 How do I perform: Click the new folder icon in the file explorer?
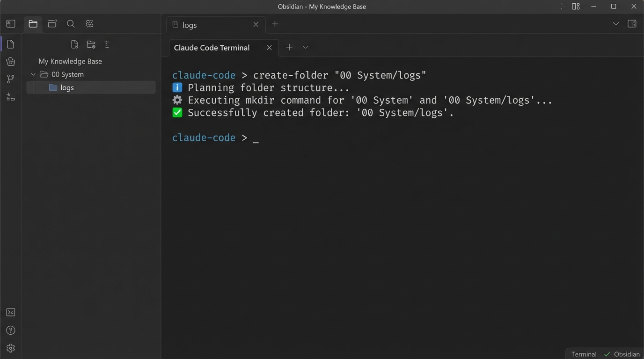point(91,44)
